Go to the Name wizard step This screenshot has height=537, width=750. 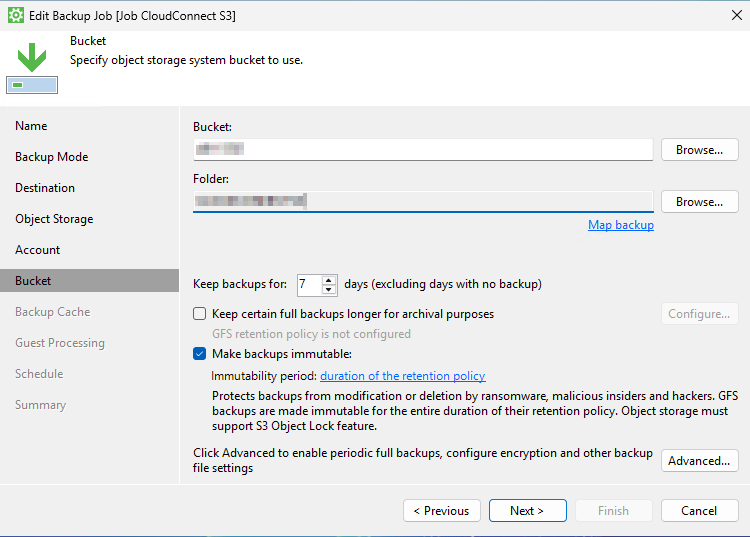(31, 126)
